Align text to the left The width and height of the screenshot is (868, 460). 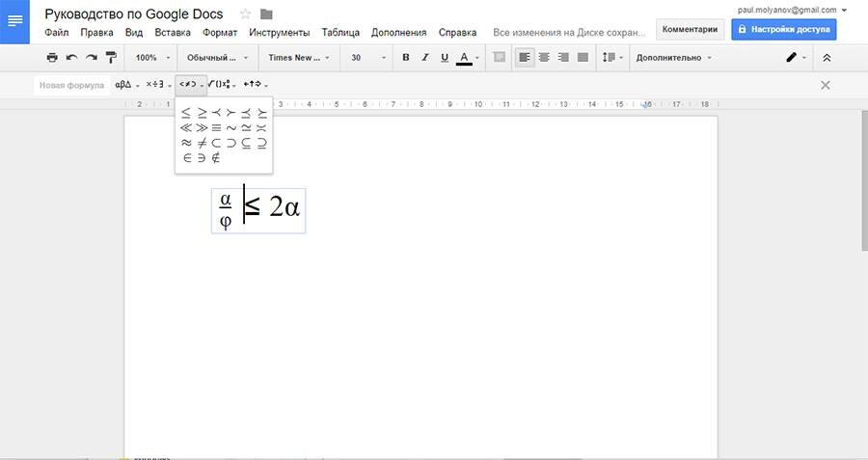pos(525,57)
